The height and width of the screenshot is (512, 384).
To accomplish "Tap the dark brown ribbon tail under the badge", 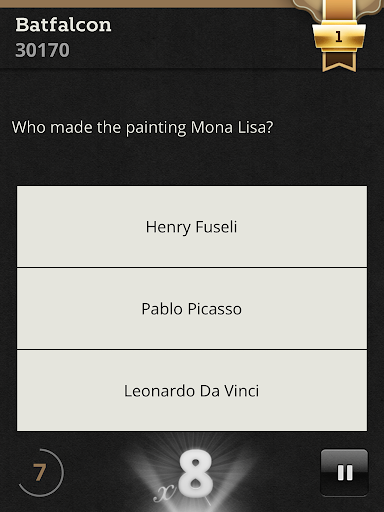I will click(x=339, y=61).
